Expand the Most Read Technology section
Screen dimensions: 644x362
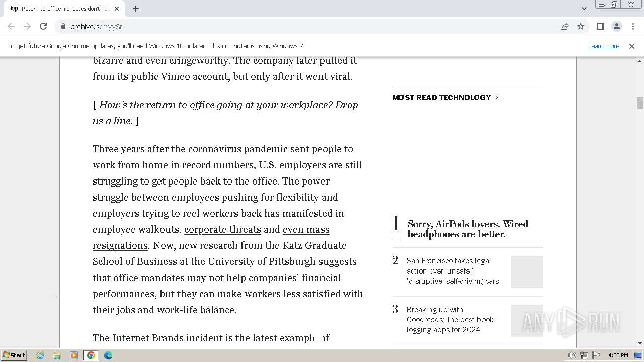point(445,97)
